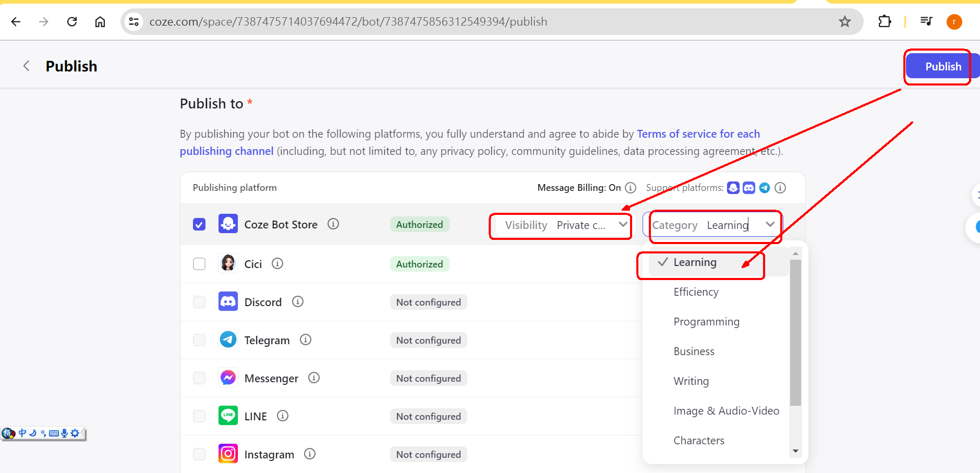Open the Visibility dropdown

point(561,225)
